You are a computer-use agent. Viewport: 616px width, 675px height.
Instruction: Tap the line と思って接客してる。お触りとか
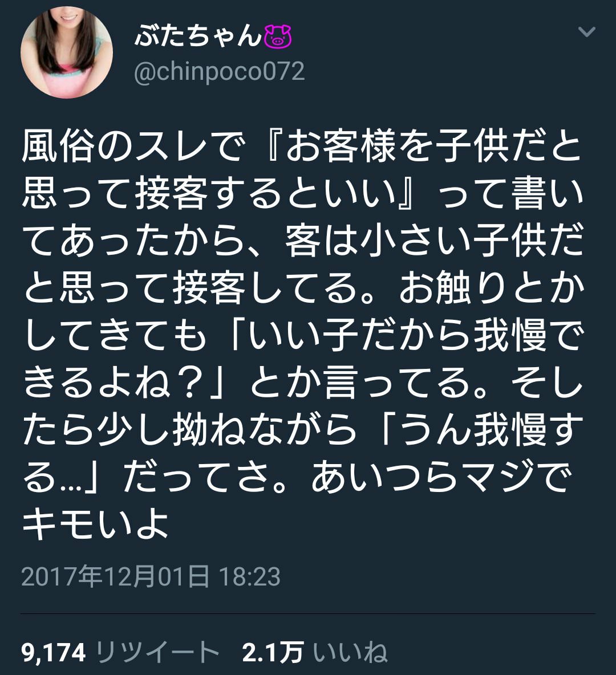point(302,288)
